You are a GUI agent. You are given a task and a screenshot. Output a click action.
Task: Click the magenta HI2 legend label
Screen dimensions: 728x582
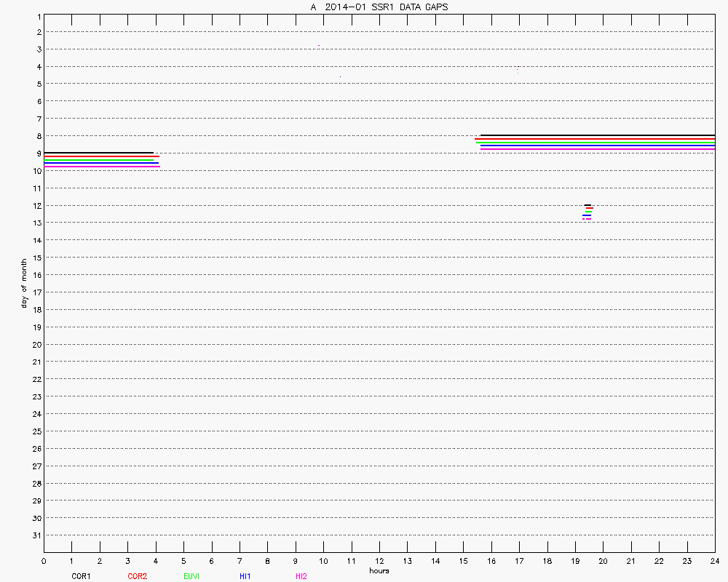tap(301, 576)
